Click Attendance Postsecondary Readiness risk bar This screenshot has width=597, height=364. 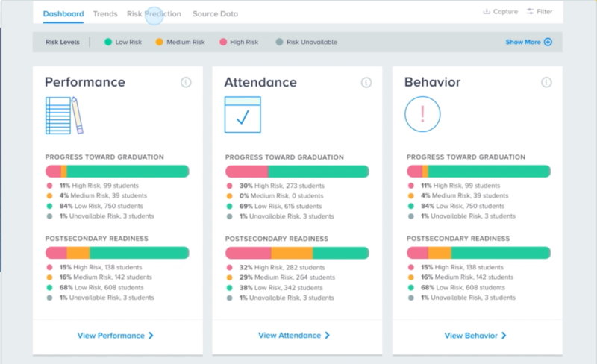(x=297, y=253)
